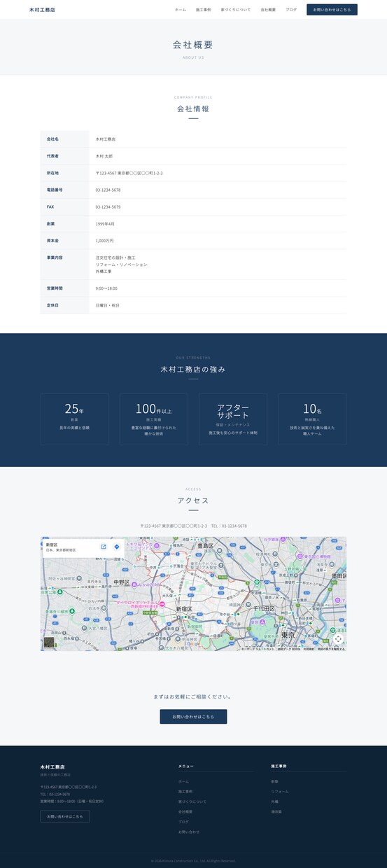The image size is (387, 868).
Task: Open 会社概要 in top navigation
Action: (268, 10)
